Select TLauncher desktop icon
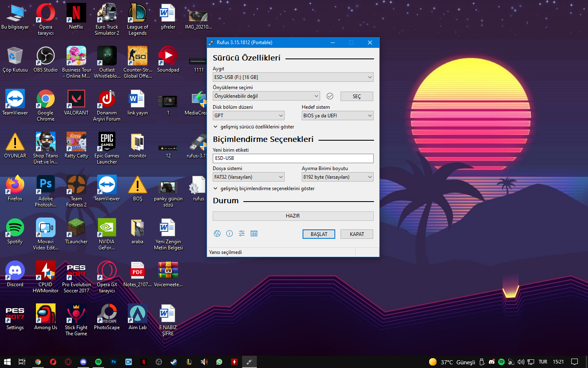This screenshot has height=368, width=588. click(x=76, y=232)
